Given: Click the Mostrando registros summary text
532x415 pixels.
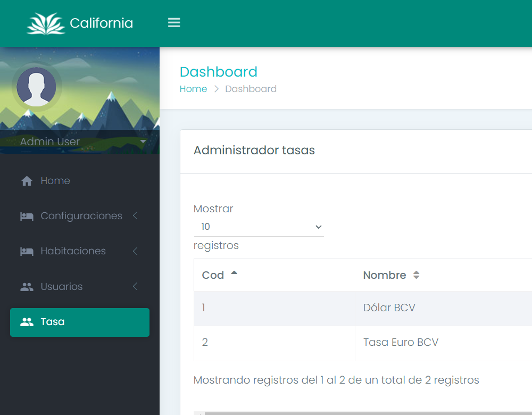Looking at the screenshot, I should 336,380.
